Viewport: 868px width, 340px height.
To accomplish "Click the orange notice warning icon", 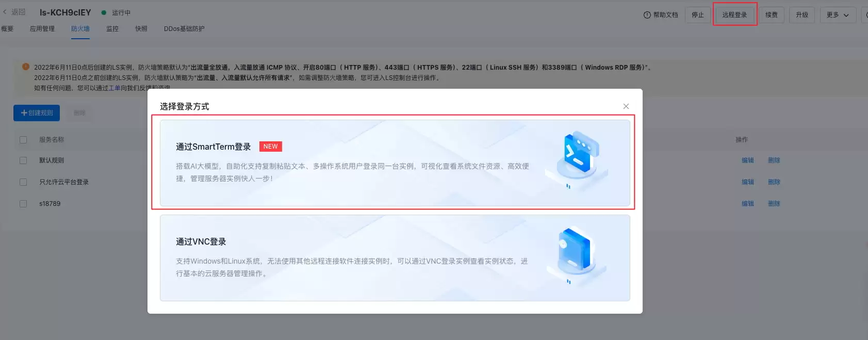I will (x=26, y=67).
